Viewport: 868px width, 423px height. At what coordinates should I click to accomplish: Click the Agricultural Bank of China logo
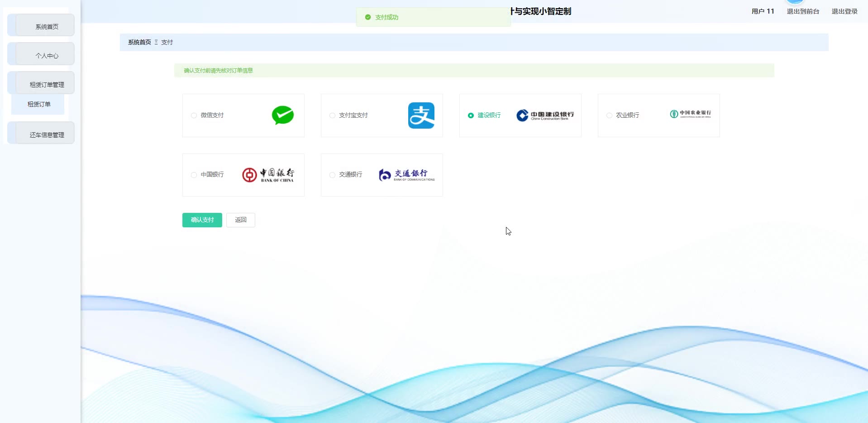click(691, 114)
